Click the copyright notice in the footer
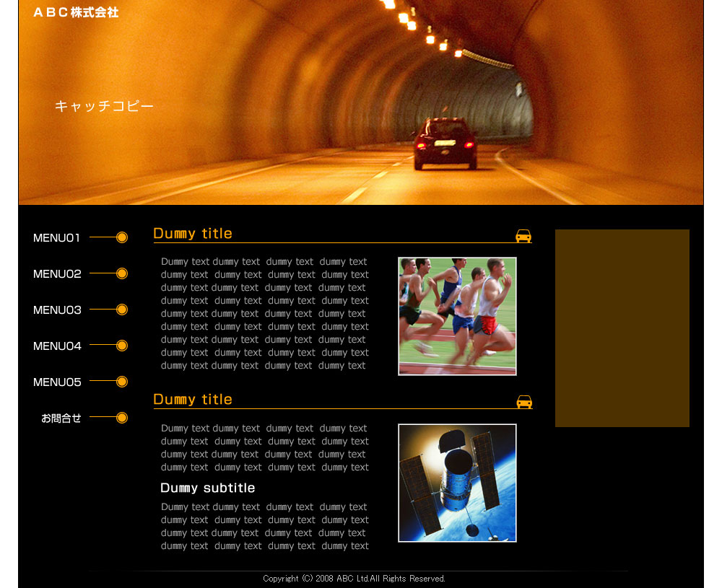 click(x=354, y=579)
